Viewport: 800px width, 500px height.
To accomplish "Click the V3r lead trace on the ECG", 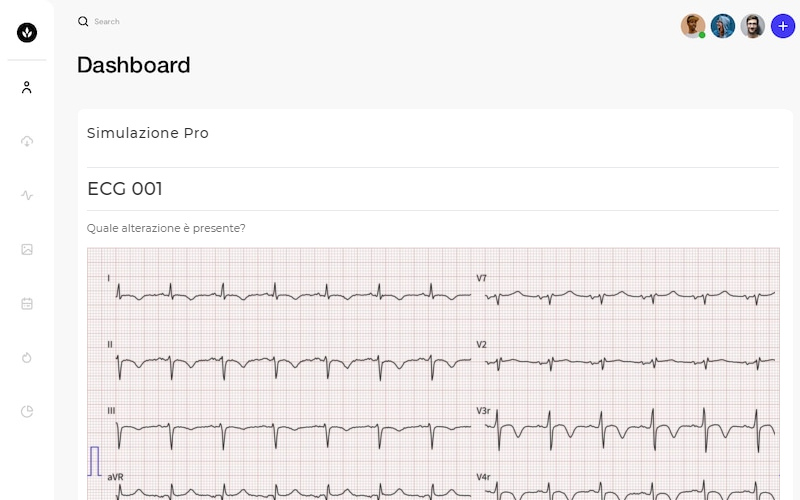I will pos(630,430).
